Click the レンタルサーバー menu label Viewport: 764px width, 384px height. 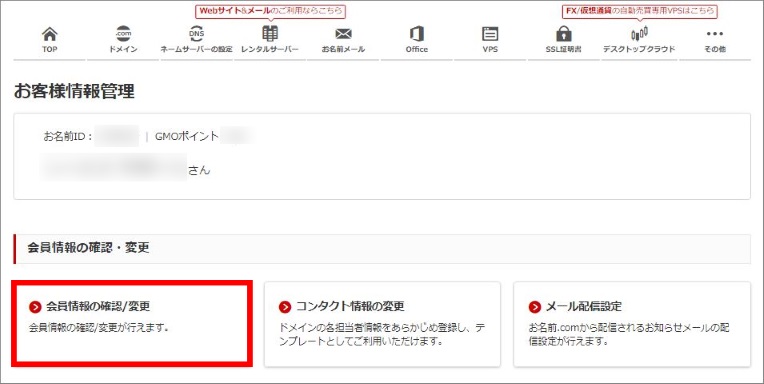(270, 49)
